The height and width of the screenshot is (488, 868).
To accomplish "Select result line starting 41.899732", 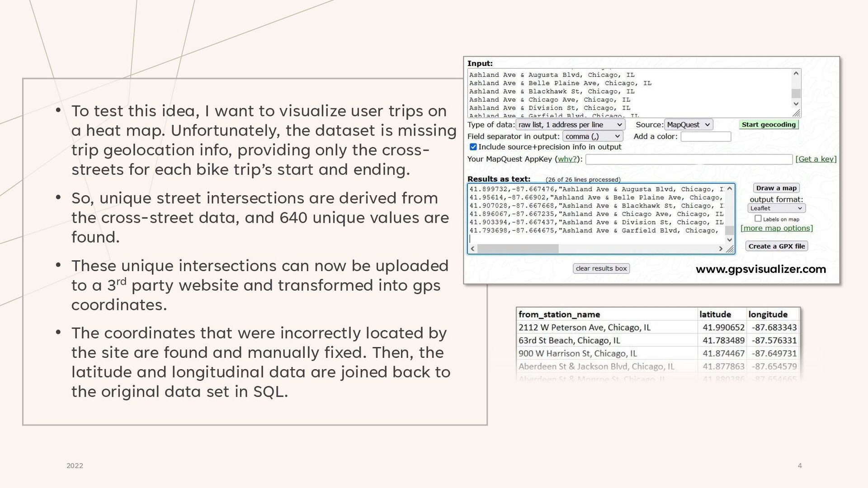I will coord(596,189).
